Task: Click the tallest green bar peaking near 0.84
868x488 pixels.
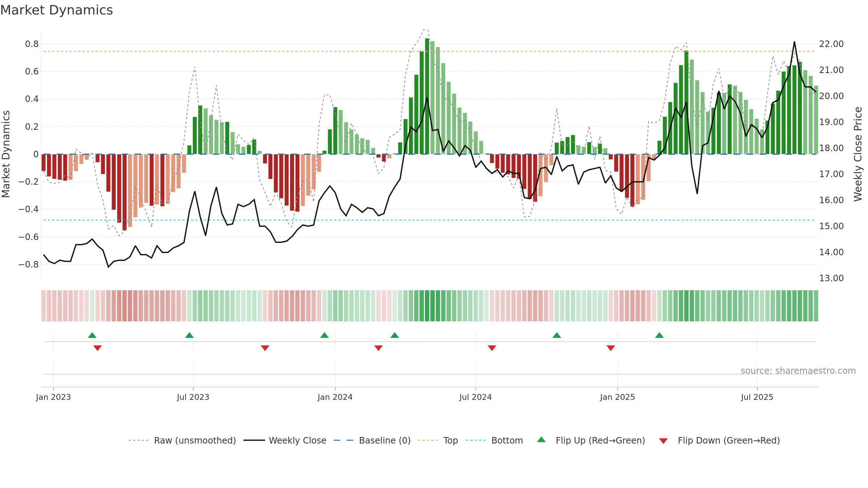Action: click(427, 96)
